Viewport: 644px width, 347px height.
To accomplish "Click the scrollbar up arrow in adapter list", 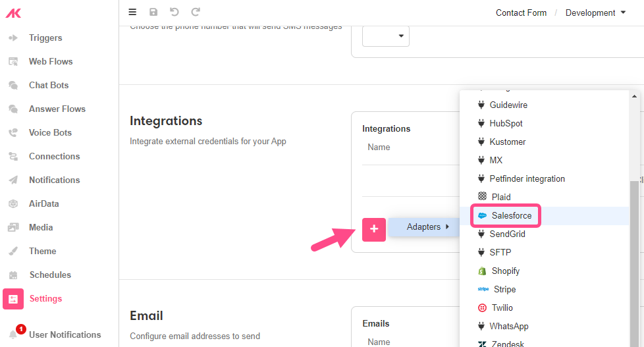I will pyautogui.click(x=634, y=96).
